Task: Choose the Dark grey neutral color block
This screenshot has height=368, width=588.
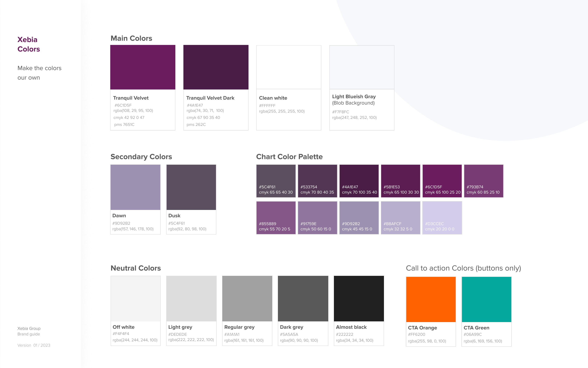Action: [x=303, y=299]
